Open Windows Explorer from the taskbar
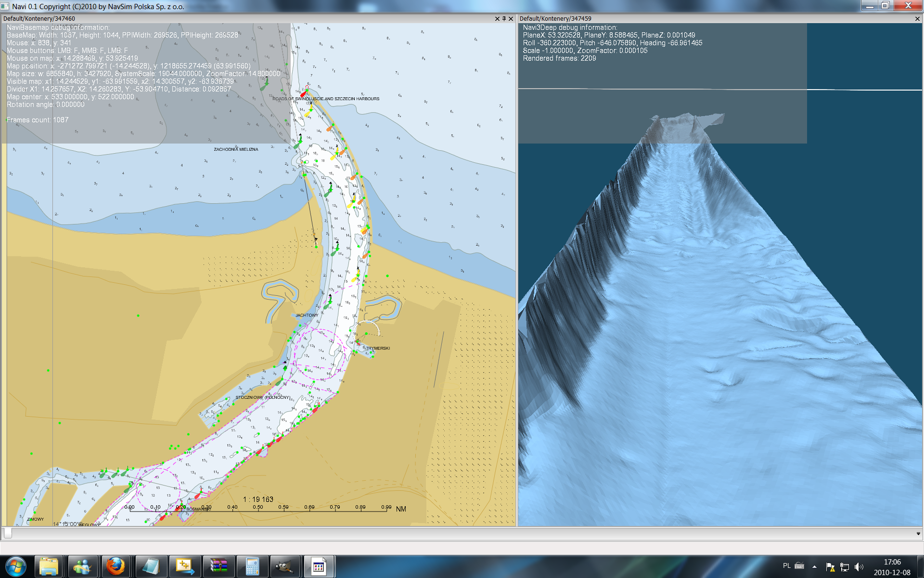 click(49, 566)
